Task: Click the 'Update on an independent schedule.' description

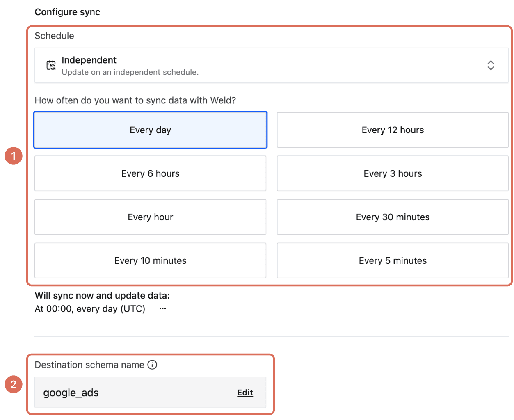Action: pyautogui.click(x=130, y=72)
